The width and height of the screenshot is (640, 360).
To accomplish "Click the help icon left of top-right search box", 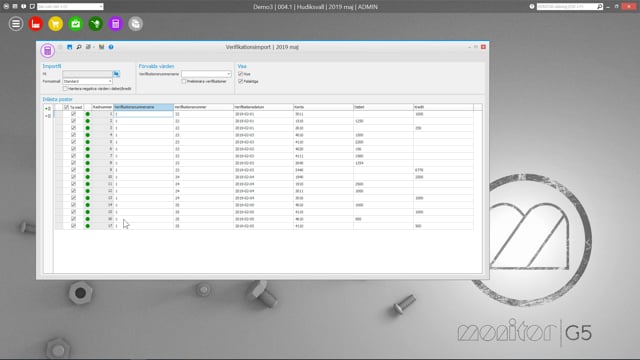I will tap(532, 7).
